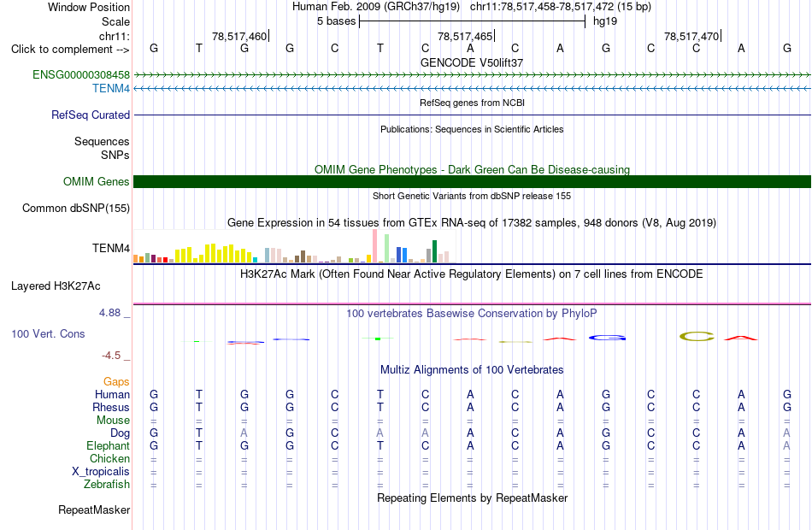Open Common dbSNP(155) track label
This screenshot has height=530, width=812.
point(75,209)
